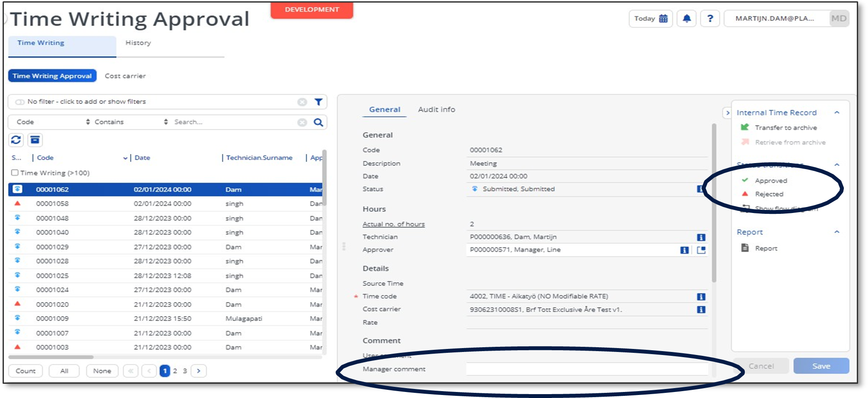Open the help question mark
Screen dimensions: 868x398
tap(710, 19)
